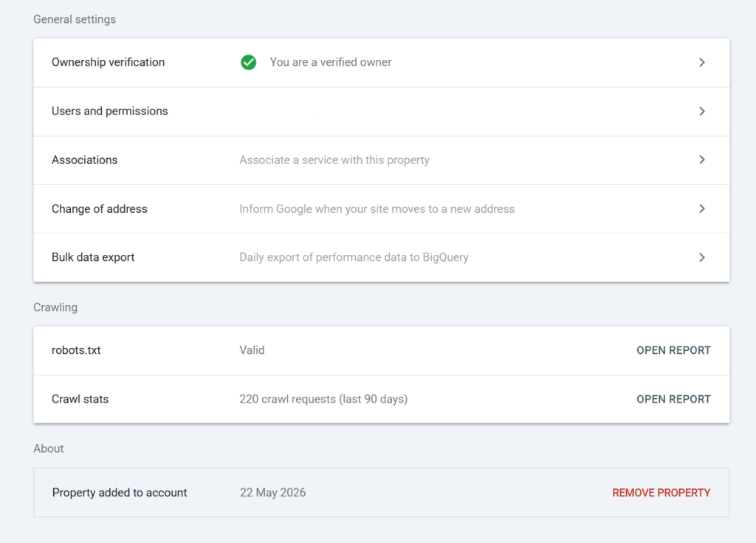Image resolution: width=756 pixels, height=543 pixels.
Task: Click 'You are a verified owner' text
Action: click(330, 62)
